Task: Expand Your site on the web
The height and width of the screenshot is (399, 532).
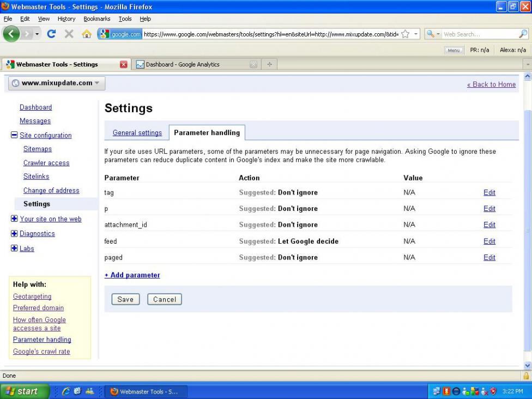Action: click(x=14, y=219)
